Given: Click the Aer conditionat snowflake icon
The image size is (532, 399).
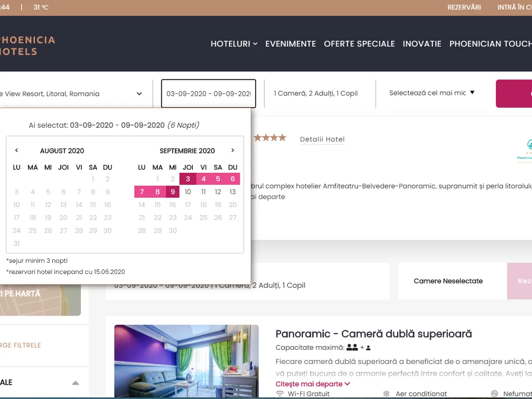Looking at the screenshot, I should [x=386, y=394].
